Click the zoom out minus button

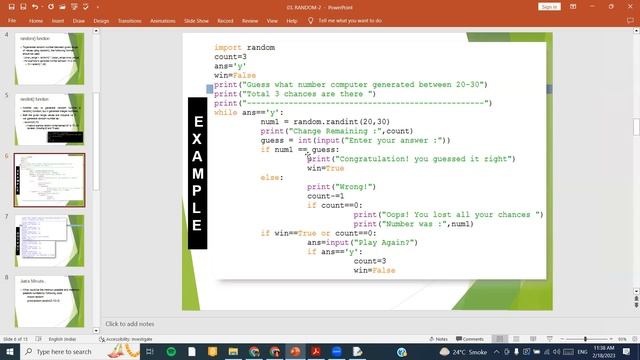562,339
